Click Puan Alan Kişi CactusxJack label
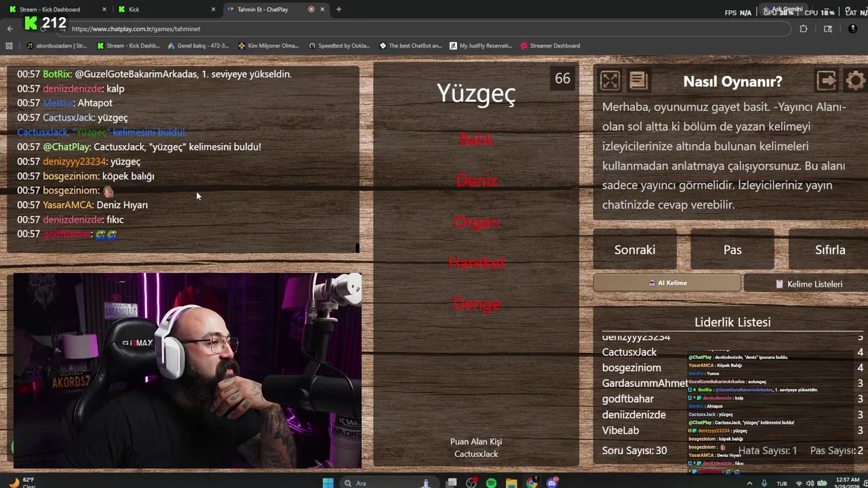Screen dimensions: 868x488 pyautogui.click(x=476, y=447)
